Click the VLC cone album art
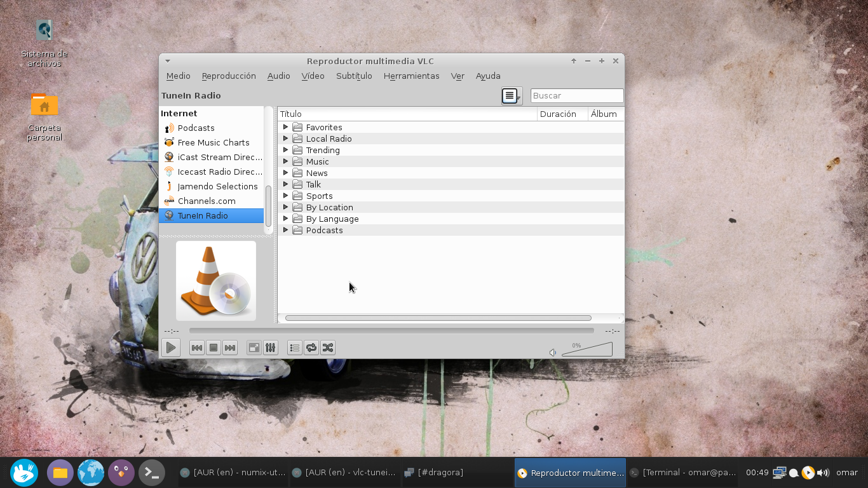868x488 pixels. tap(216, 280)
